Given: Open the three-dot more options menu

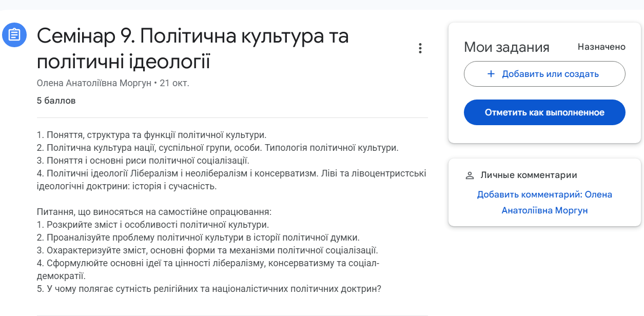Looking at the screenshot, I should coord(420,48).
